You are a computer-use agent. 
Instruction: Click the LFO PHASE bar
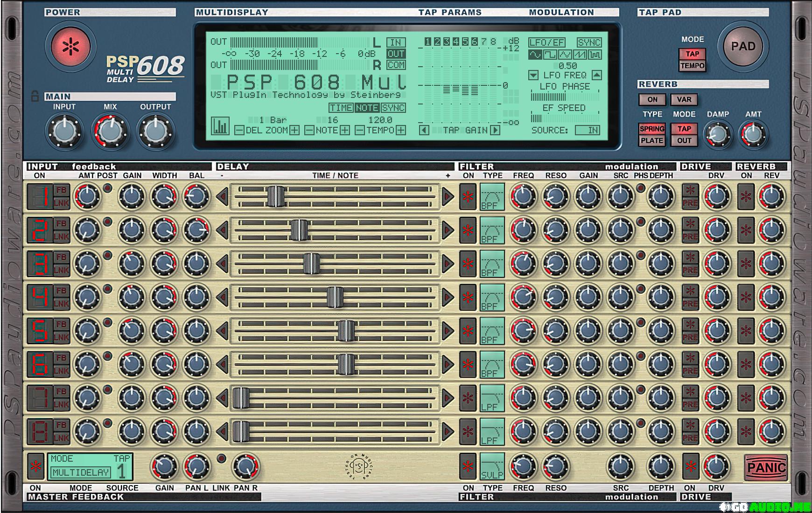tap(565, 97)
